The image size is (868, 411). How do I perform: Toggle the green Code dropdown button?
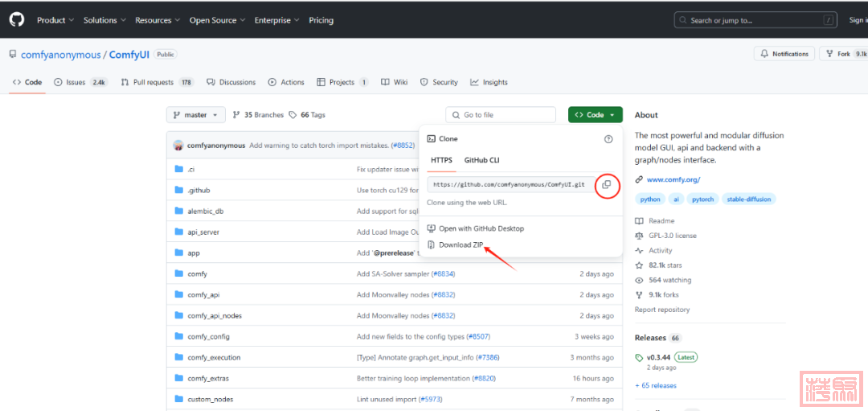click(x=595, y=115)
